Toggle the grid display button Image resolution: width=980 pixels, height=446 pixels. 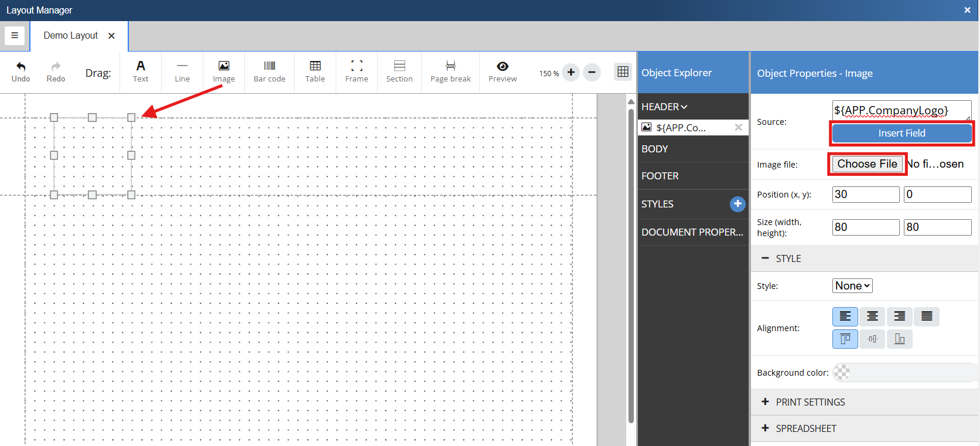(x=623, y=72)
